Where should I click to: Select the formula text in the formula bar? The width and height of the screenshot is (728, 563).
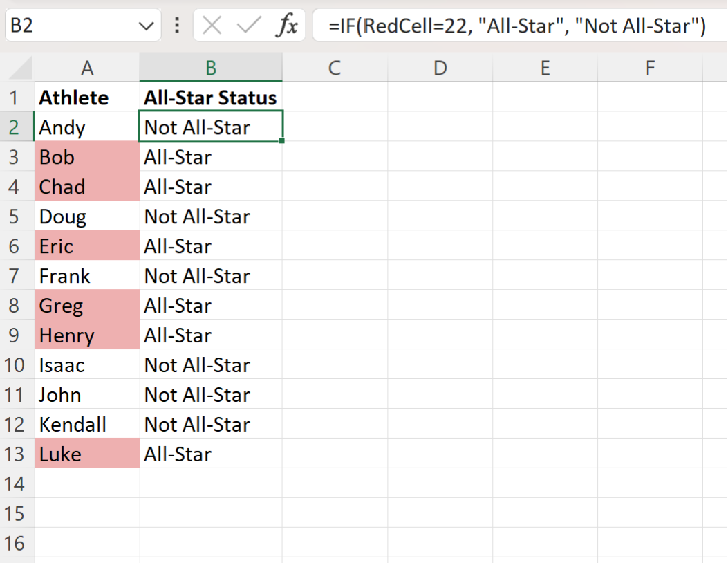click(x=515, y=25)
